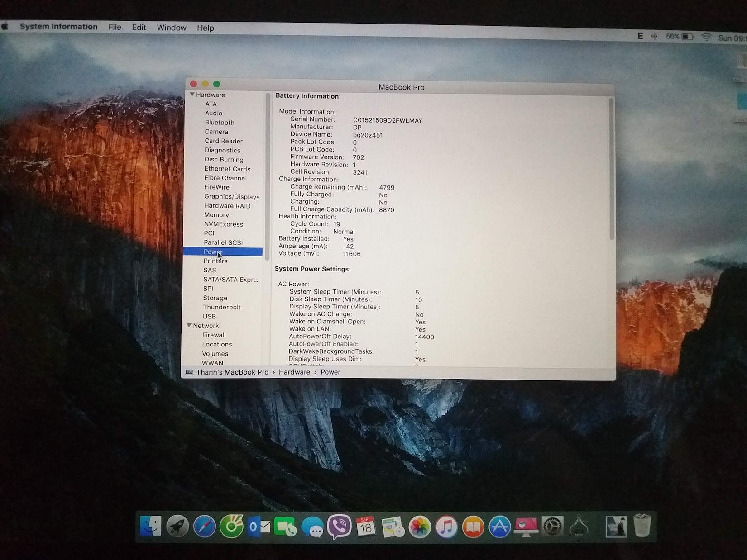
Task: Open the Trash in the Dock
Action: (642, 526)
